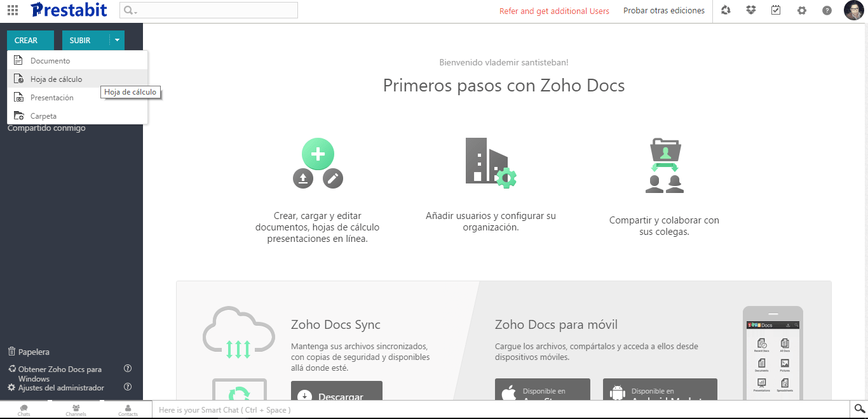Choose Documento from the create menu

pyautogui.click(x=78, y=60)
